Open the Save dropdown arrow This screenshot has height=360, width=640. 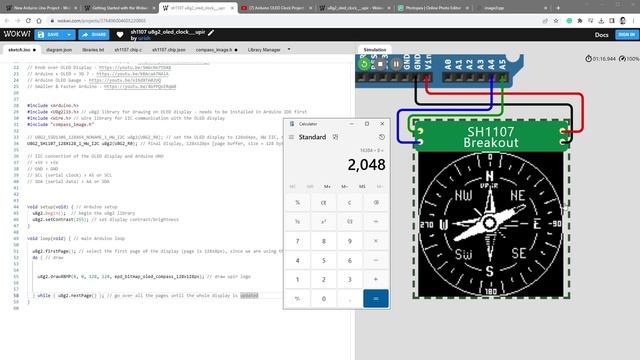click(x=69, y=35)
